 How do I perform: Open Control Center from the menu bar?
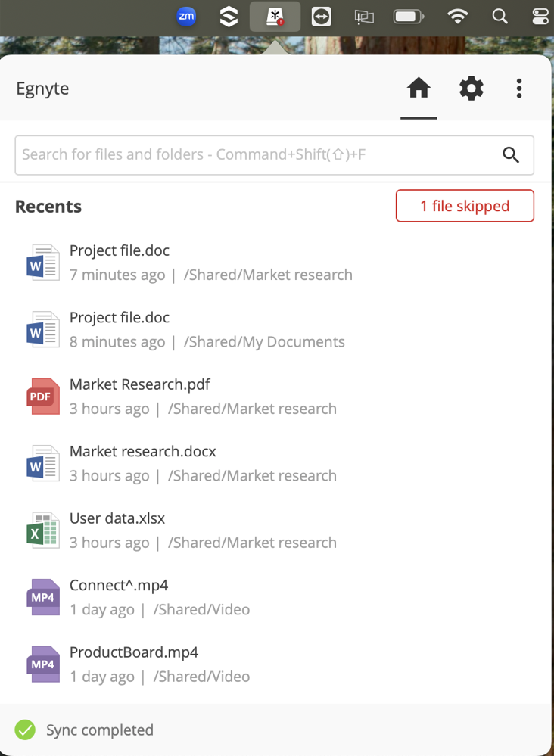(540, 16)
